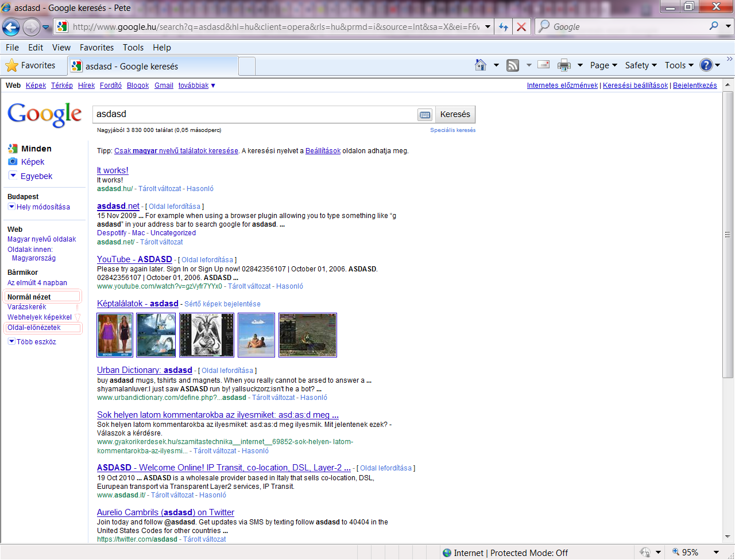Click the Home icon in command bar
The image size is (735, 560).
click(x=481, y=65)
